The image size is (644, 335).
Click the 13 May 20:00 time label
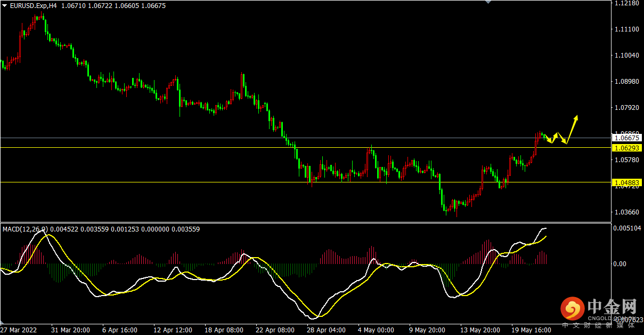coord(480,330)
